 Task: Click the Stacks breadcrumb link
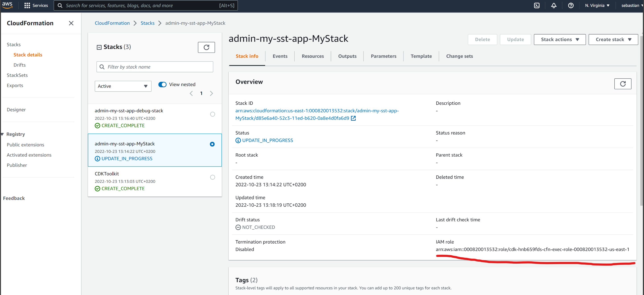tap(147, 23)
